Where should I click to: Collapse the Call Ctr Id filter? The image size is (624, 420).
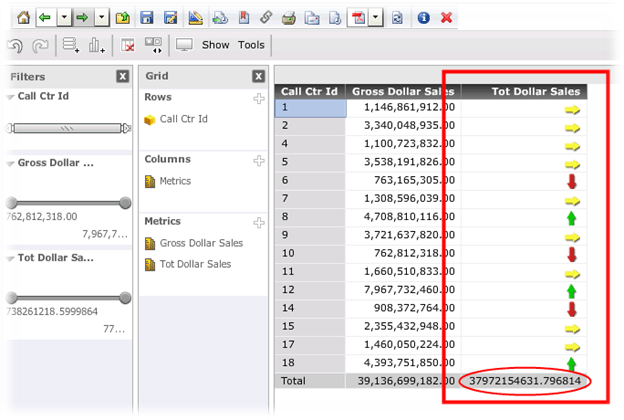point(10,97)
